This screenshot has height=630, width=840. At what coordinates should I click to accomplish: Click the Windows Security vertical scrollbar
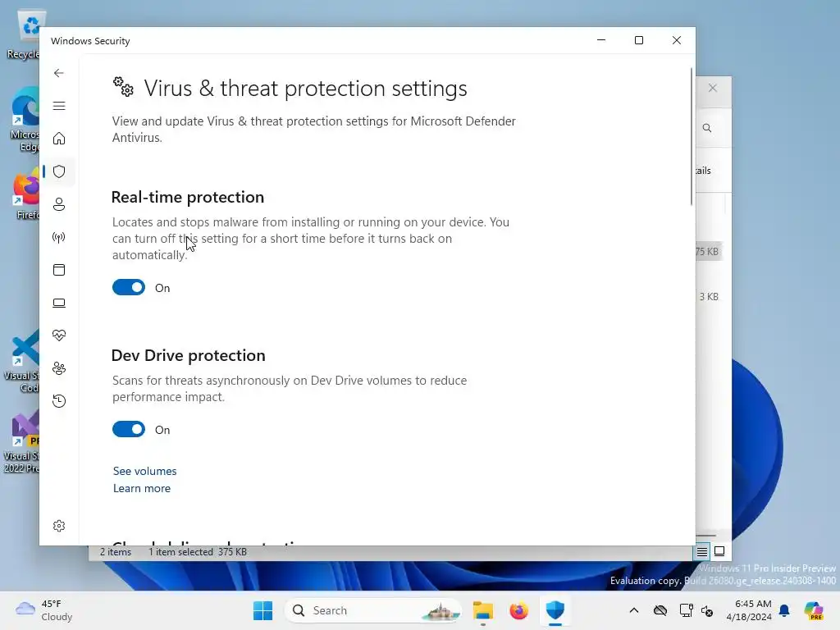pyautogui.click(x=692, y=137)
